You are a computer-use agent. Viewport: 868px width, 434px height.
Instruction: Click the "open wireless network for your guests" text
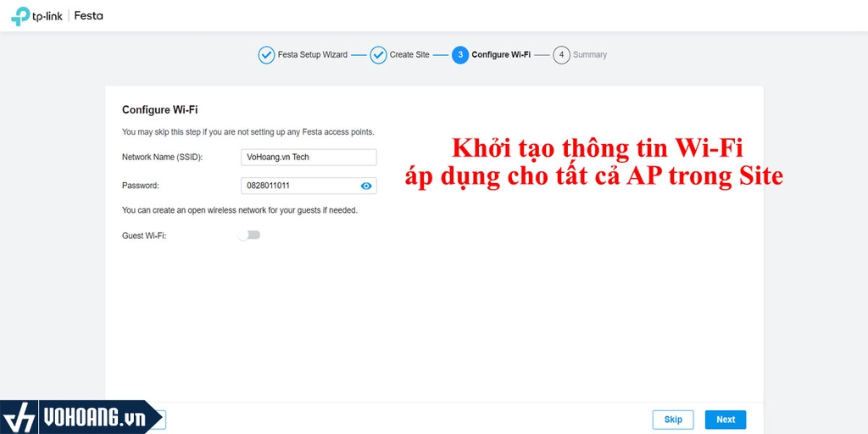240,211
